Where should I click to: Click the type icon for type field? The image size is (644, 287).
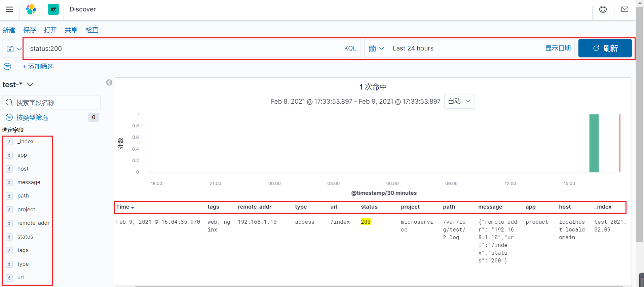pos(9,264)
